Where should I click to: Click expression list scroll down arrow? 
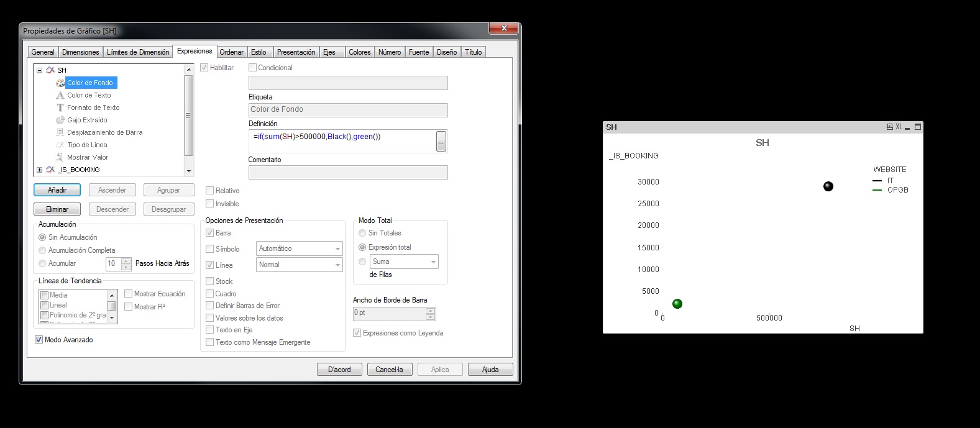point(189,171)
